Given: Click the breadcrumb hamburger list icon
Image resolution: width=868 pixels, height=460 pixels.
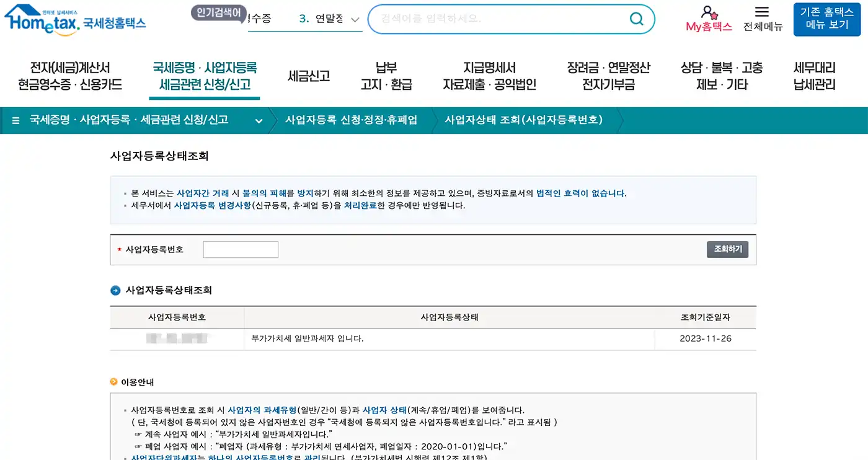Looking at the screenshot, I should pyautogui.click(x=15, y=120).
